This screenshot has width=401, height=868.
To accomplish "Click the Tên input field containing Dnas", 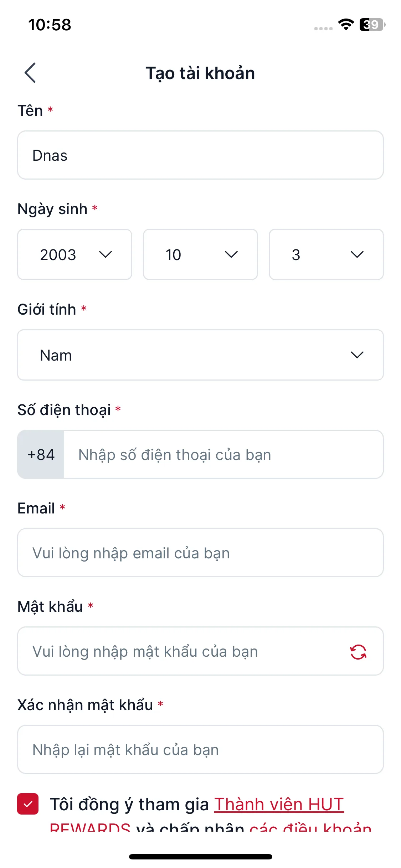I will point(200,155).
